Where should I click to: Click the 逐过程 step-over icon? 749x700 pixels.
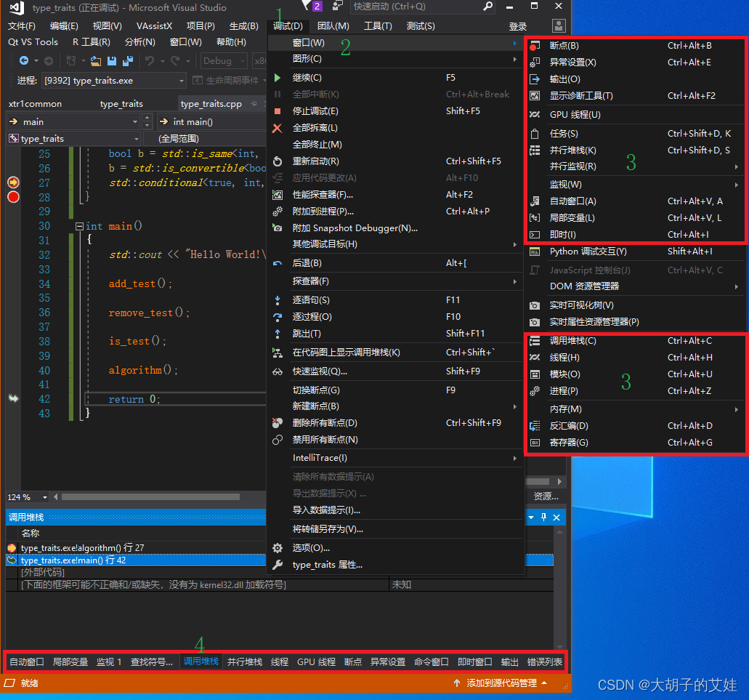277,317
